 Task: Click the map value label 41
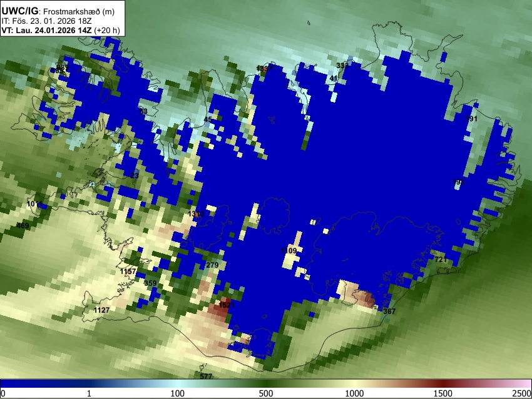(x=334, y=78)
